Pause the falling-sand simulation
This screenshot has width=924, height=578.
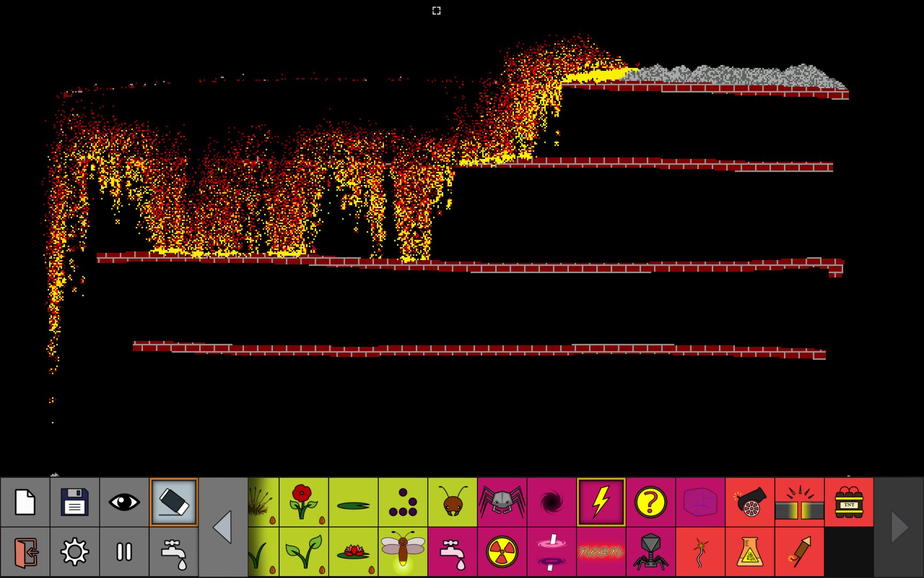124,551
